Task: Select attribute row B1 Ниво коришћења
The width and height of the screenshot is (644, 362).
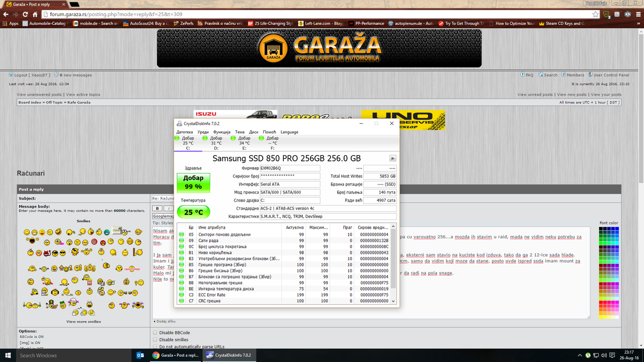Action: 283,252
